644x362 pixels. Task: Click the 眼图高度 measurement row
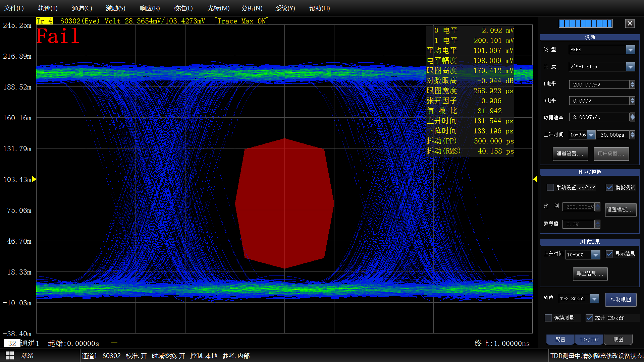tap(470, 71)
